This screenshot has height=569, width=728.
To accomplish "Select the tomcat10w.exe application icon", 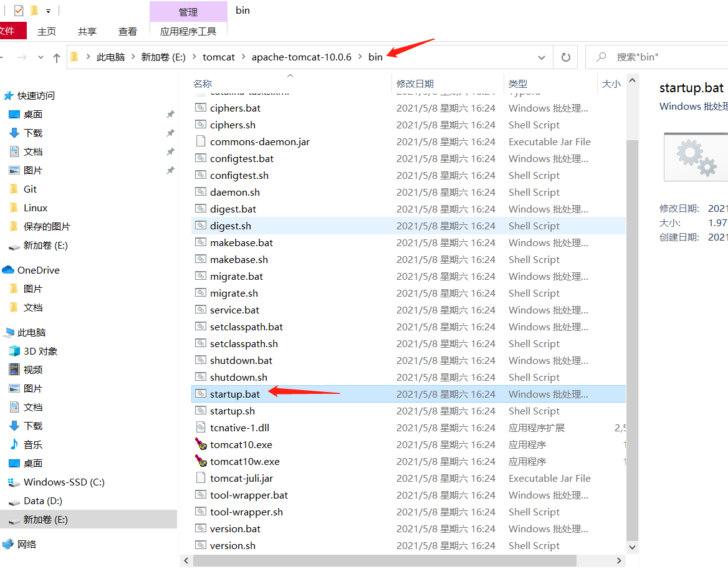I will click(201, 461).
